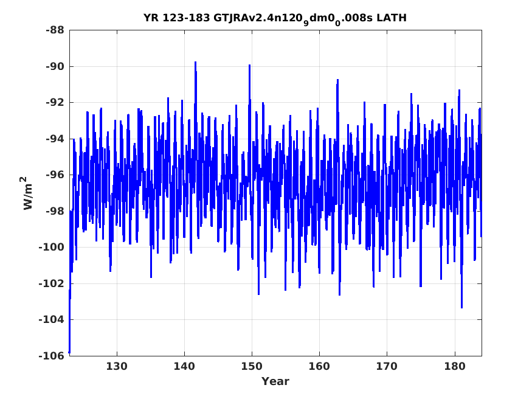Screen dimensions: 532x399
Task: Click the x-axis tick label 150
Action: pos(252,366)
